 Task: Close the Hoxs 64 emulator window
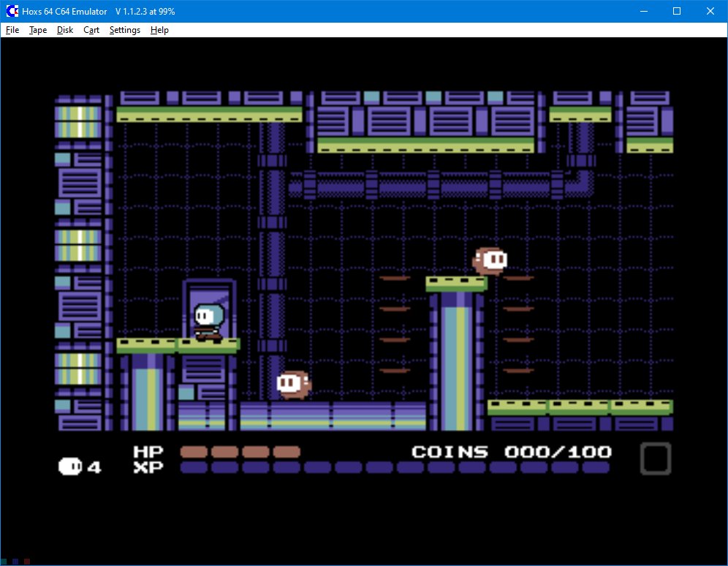tap(710, 11)
